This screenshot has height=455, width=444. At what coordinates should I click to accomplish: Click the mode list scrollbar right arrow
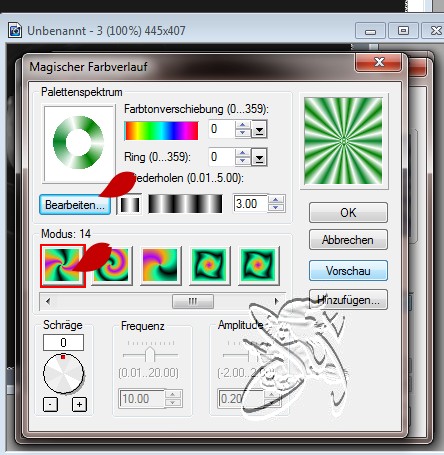276,301
